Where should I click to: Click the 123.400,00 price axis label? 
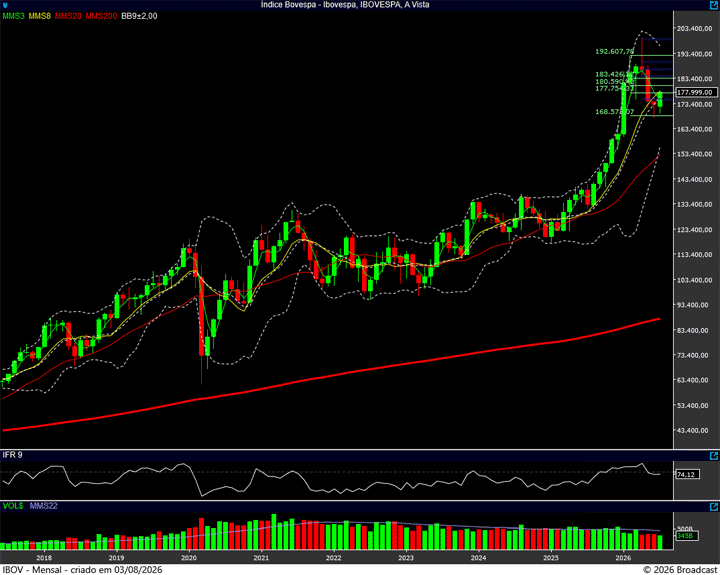pos(695,230)
